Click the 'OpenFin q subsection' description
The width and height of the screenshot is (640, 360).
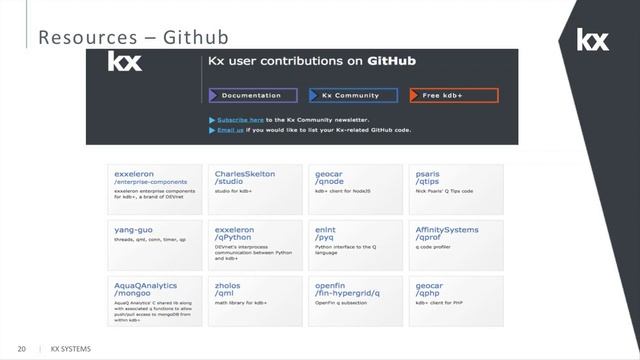click(x=341, y=303)
